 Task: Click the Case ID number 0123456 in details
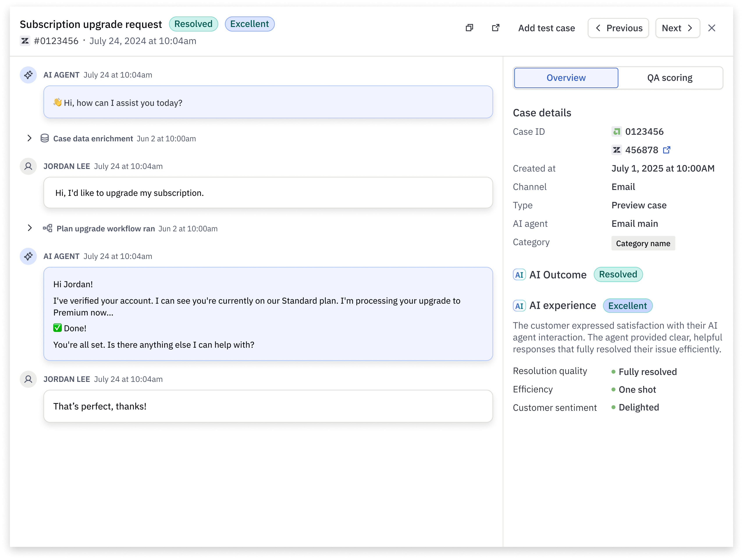[644, 132]
